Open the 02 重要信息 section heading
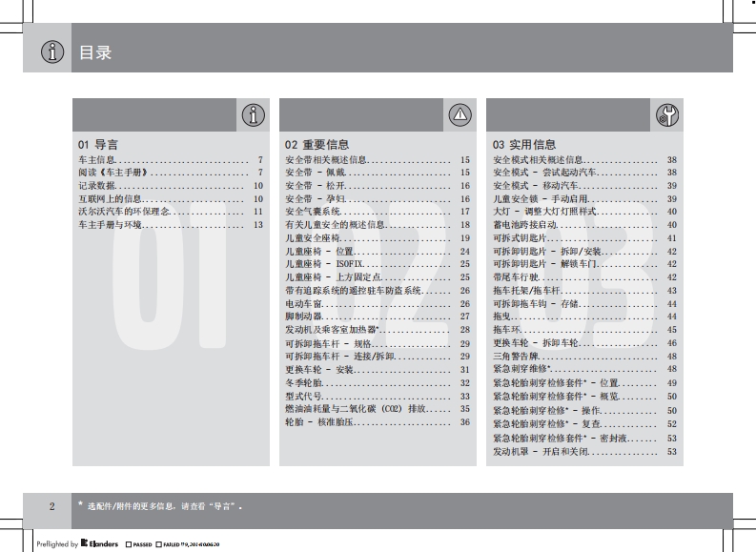756x552 pixels. tap(317, 144)
